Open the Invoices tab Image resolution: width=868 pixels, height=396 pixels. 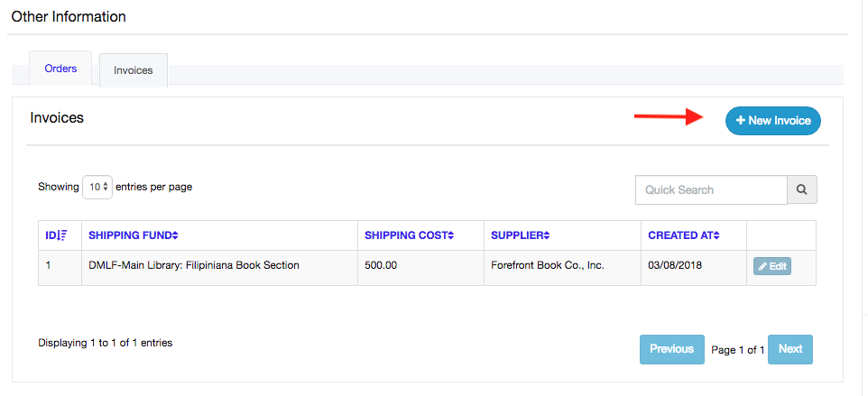pyautogui.click(x=133, y=70)
